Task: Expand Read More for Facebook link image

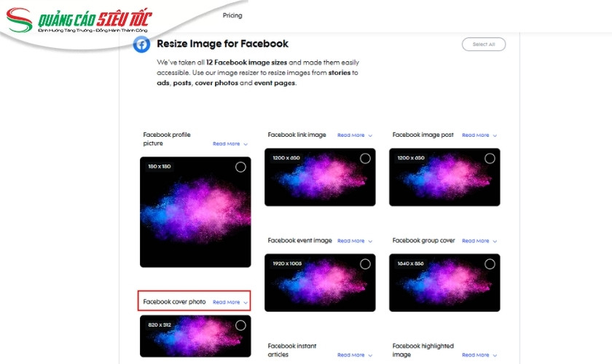Action: pos(354,135)
